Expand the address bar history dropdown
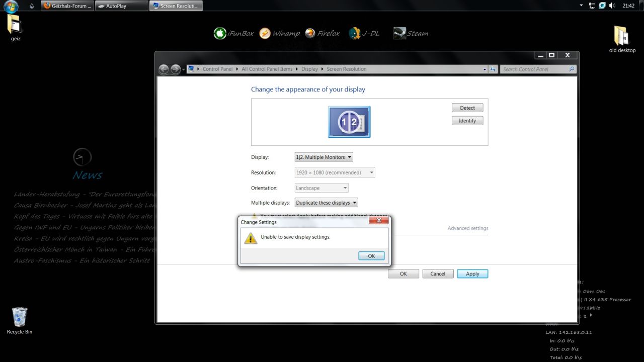Screen dimensions: 644x362 [x=485, y=69]
